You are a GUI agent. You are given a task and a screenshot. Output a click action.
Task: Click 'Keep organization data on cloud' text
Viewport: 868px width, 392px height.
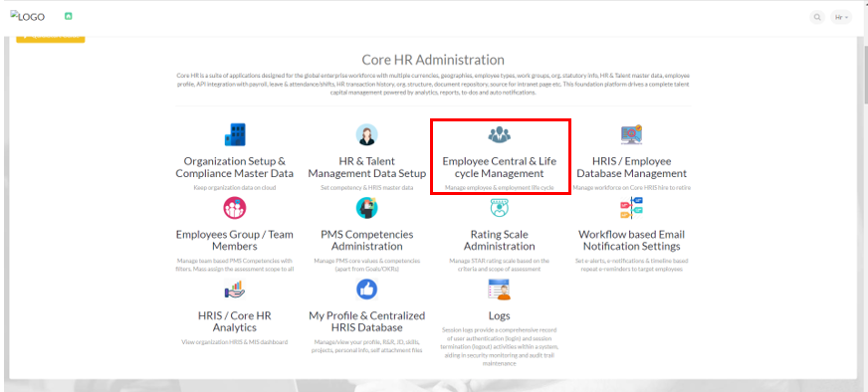(x=235, y=188)
